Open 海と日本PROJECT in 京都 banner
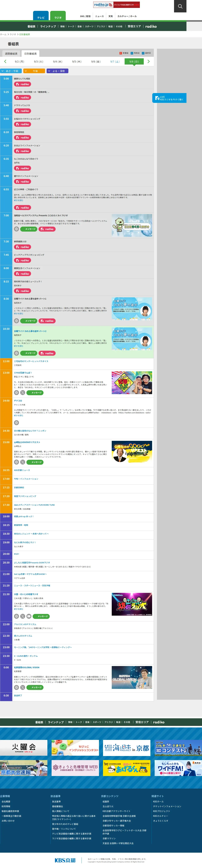This screenshot has height=868, width=202. pos(127,748)
